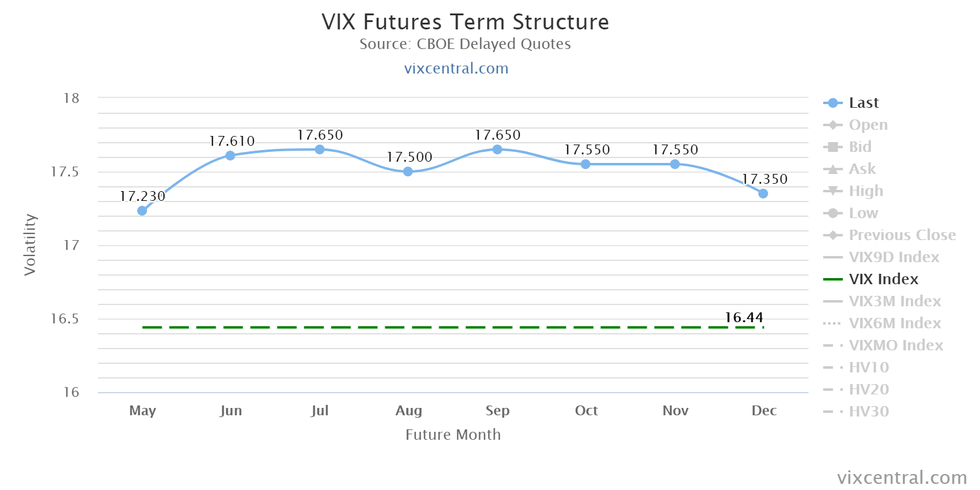Click the green dashed VIX Index line
The height and width of the screenshot is (490, 980).
pyautogui.click(x=429, y=328)
